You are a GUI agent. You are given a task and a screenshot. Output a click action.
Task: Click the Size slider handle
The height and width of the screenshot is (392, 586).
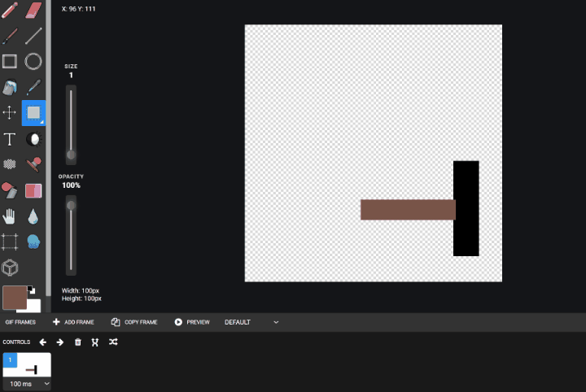[x=71, y=155]
